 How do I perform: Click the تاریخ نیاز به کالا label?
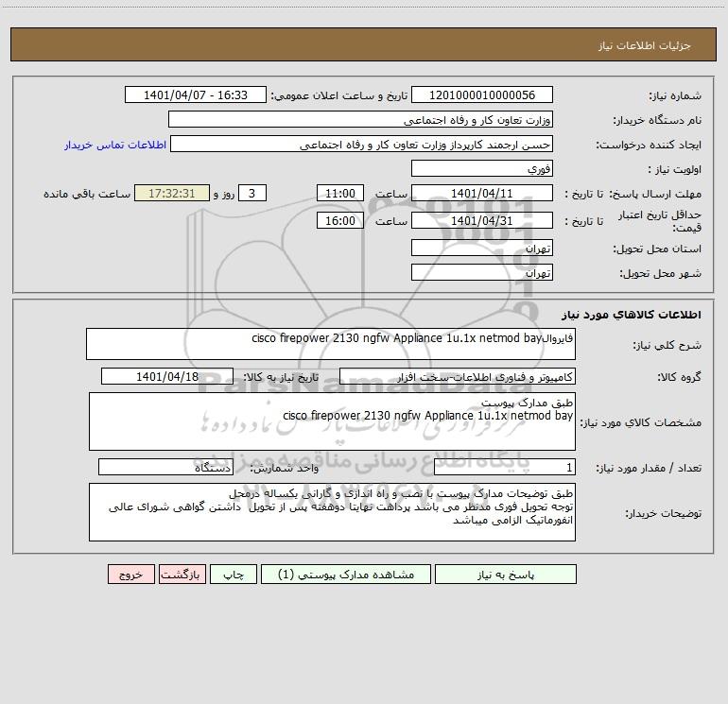(281, 377)
